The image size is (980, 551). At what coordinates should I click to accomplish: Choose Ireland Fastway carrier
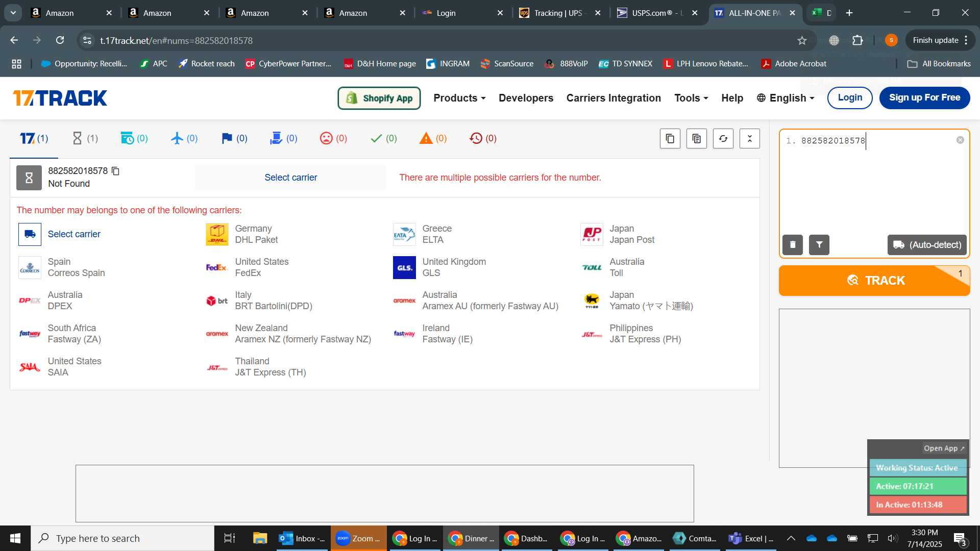tap(433, 334)
